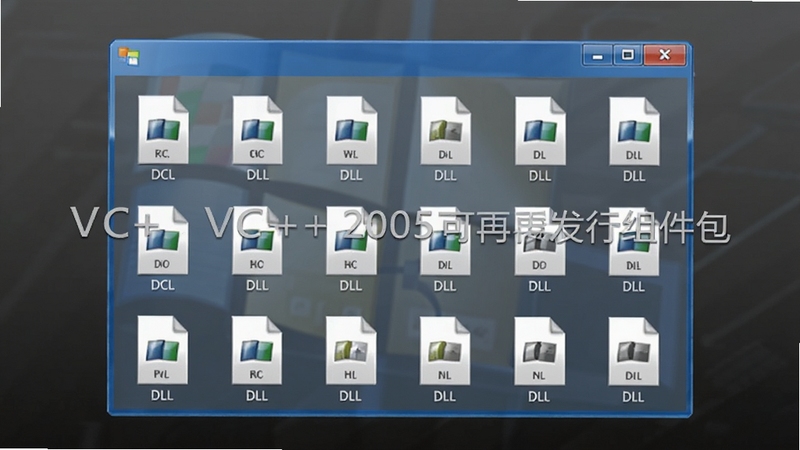Open the DD DLL file icon
Screen dimensions: 800x450
[539, 241]
